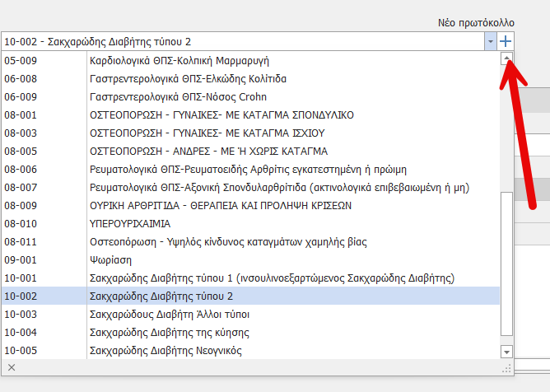
Task: Choose 08-006 Ρευματοειδής Αρθρίτις protocol
Action: click(247, 170)
